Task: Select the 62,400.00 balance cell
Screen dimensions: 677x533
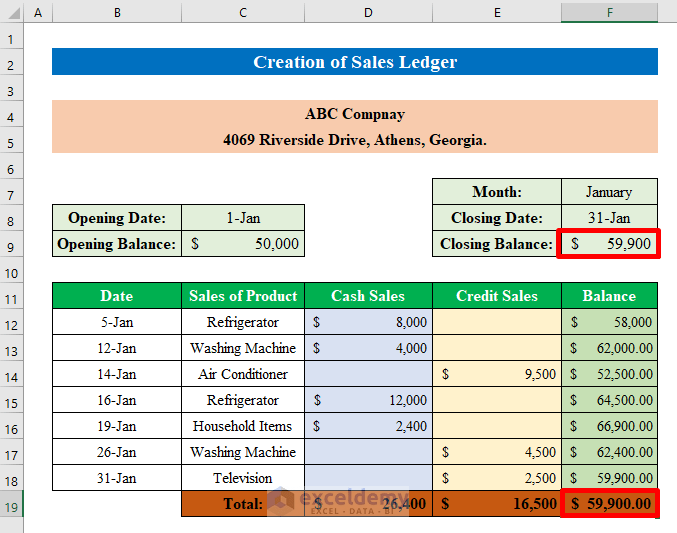Action: tap(610, 452)
